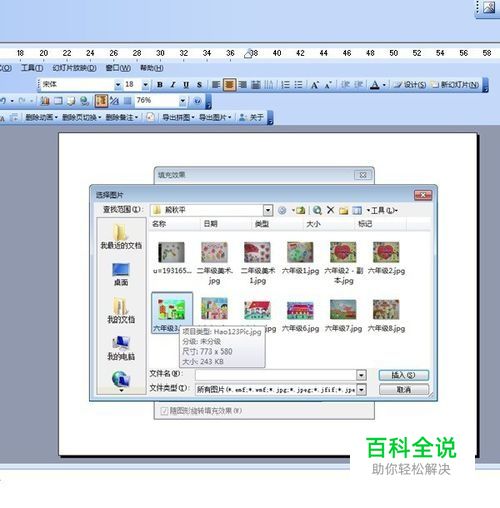Open 删除动画 dropdown in add-in toolbar

click(x=41, y=117)
